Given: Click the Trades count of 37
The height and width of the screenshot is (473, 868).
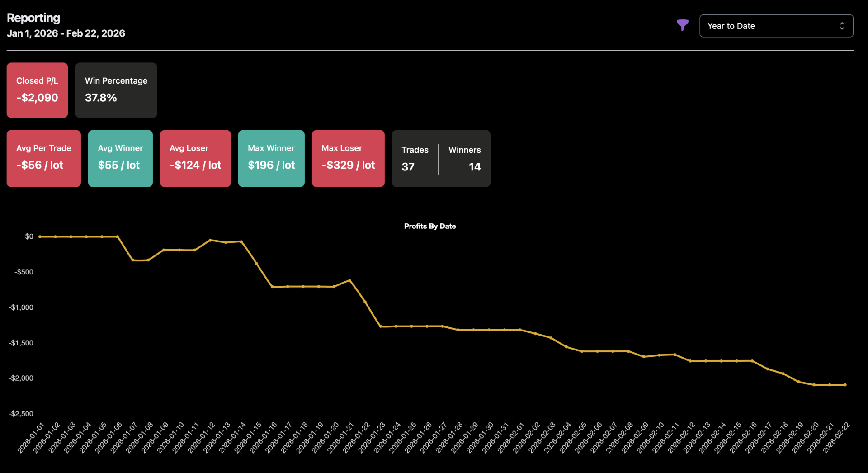Looking at the screenshot, I should [408, 167].
